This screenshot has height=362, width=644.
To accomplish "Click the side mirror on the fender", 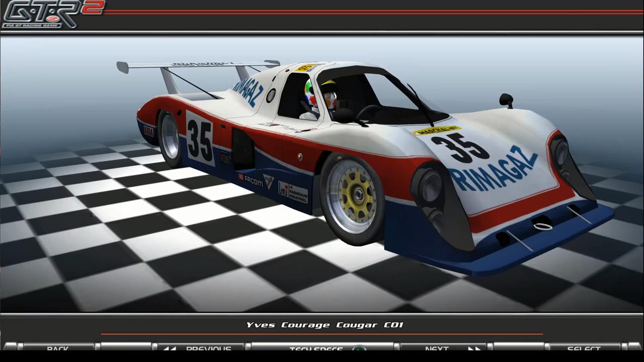I will coord(506,100).
